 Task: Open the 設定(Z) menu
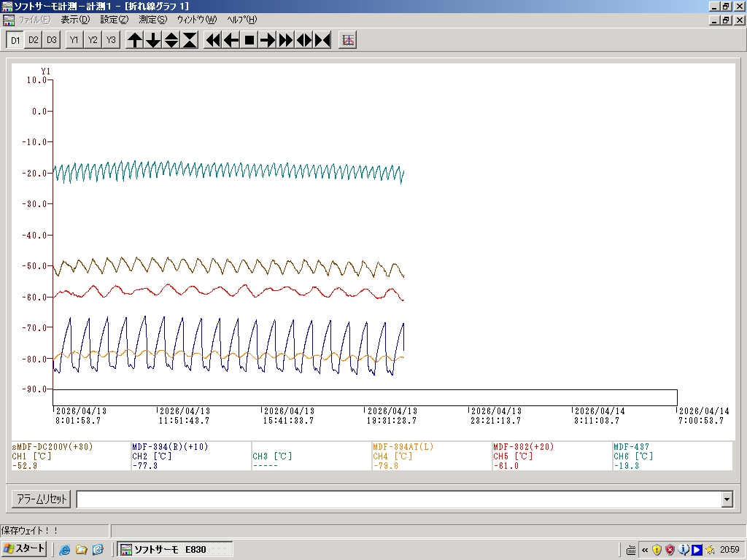tap(114, 20)
